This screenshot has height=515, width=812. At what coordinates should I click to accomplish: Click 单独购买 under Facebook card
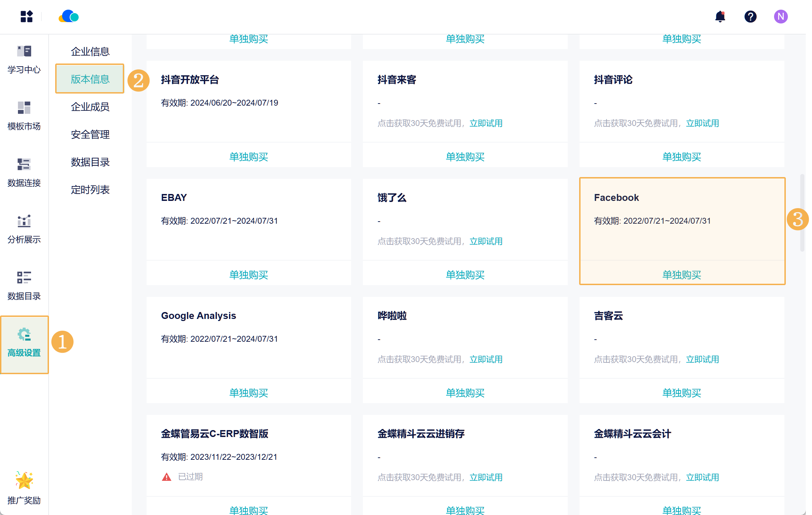pos(682,275)
